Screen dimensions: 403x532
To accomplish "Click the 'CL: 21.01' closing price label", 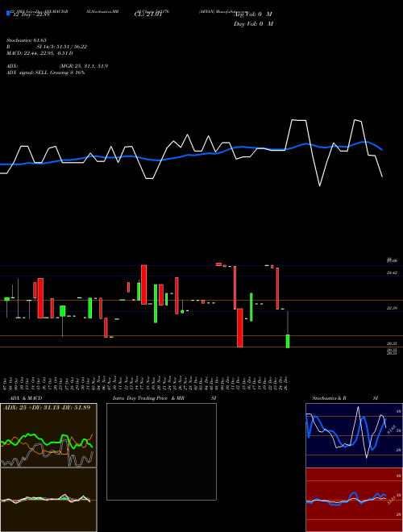I will (148, 15).
